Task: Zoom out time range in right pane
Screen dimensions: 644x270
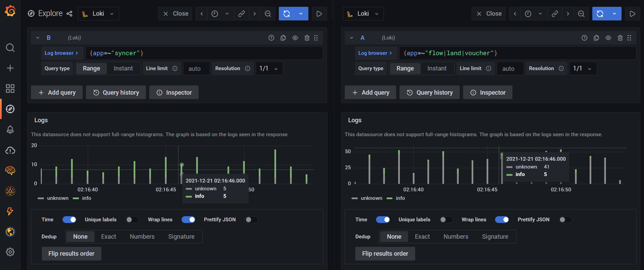Action: (581, 14)
